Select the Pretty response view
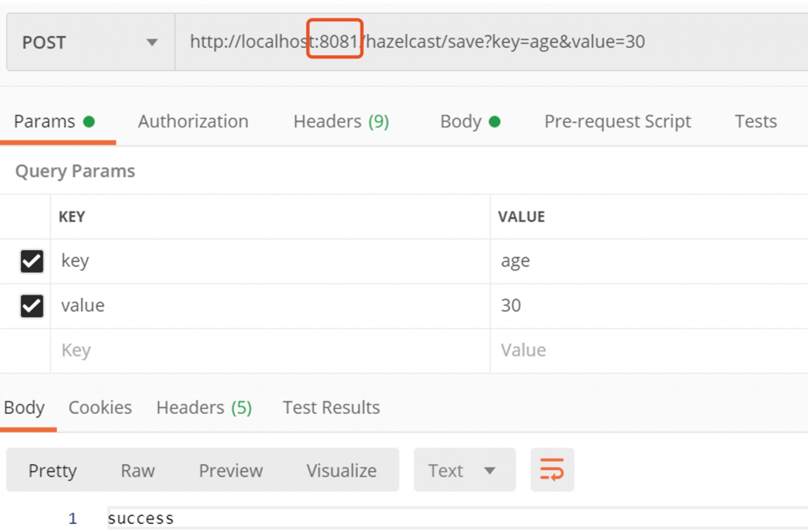The width and height of the screenshot is (808, 532). point(53,470)
